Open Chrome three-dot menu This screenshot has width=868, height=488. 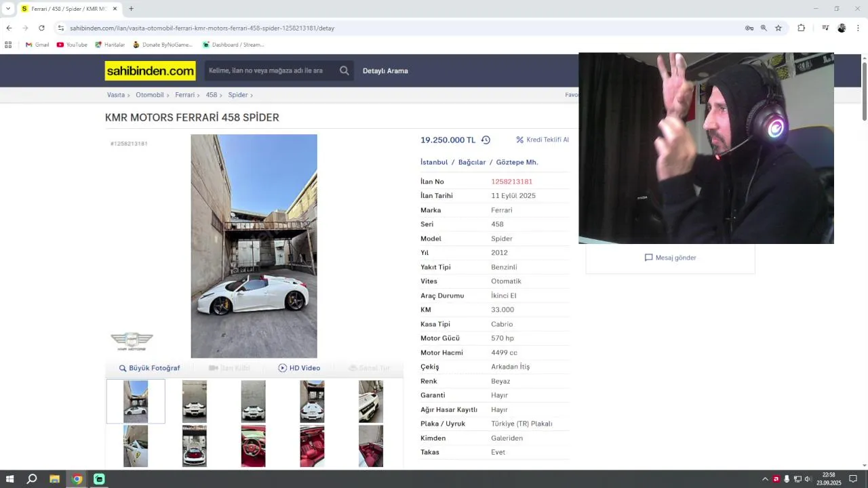coord(858,28)
